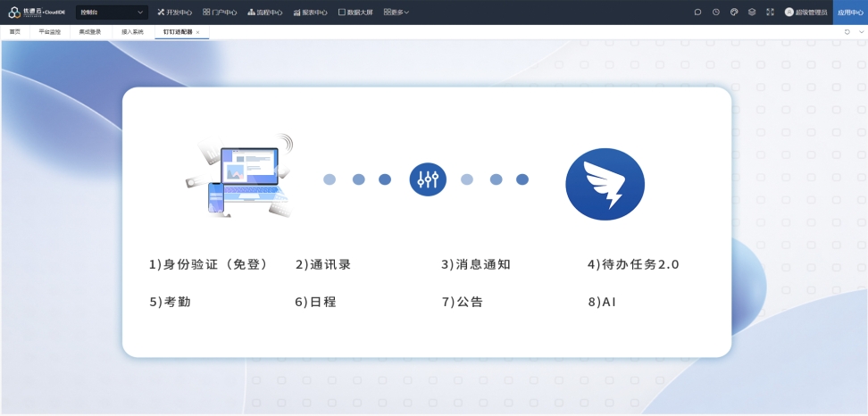Image resolution: width=868 pixels, height=416 pixels.
Task: Click 7)公告 text
Action: [x=463, y=302]
